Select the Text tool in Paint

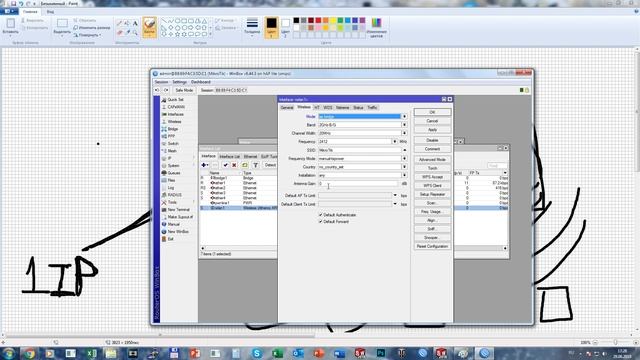click(135, 24)
